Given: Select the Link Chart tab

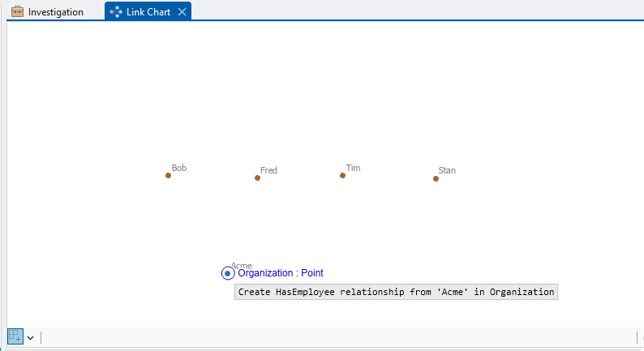Looking at the screenshot, I should point(148,11).
